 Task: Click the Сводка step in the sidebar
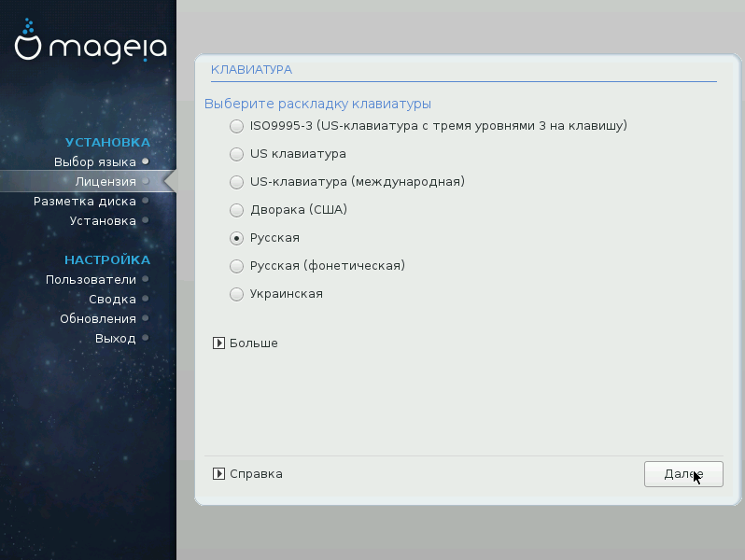click(112, 299)
